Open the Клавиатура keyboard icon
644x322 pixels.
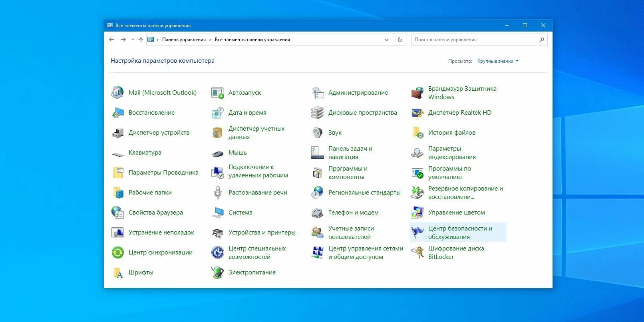point(117,154)
